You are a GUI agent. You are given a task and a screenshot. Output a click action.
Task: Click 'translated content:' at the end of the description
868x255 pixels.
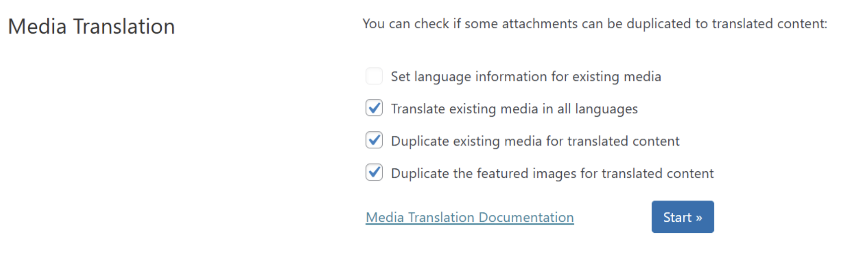770,24
